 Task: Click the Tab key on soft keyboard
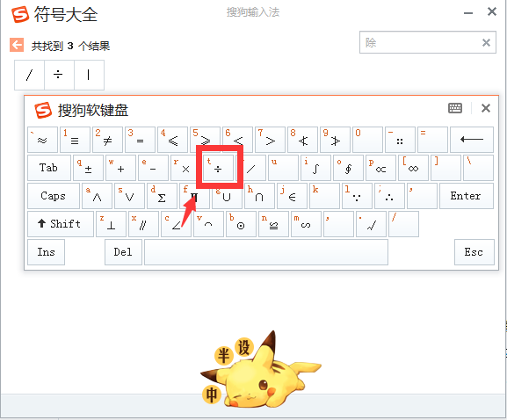coord(49,168)
